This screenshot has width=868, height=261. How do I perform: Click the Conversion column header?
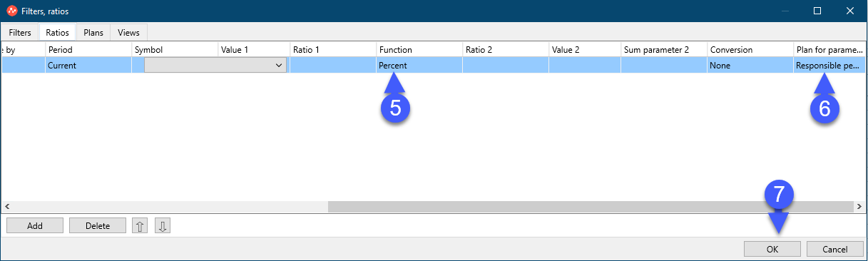(x=750, y=50)
